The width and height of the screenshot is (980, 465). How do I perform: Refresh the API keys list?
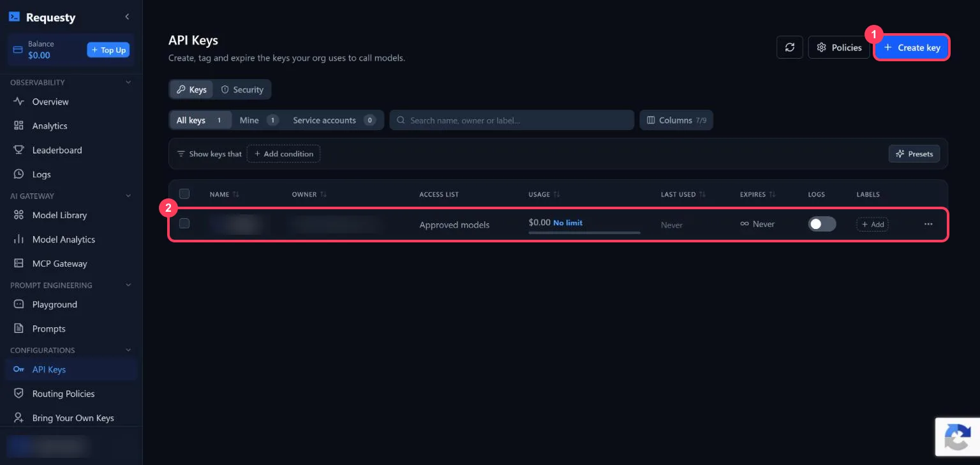790,47
